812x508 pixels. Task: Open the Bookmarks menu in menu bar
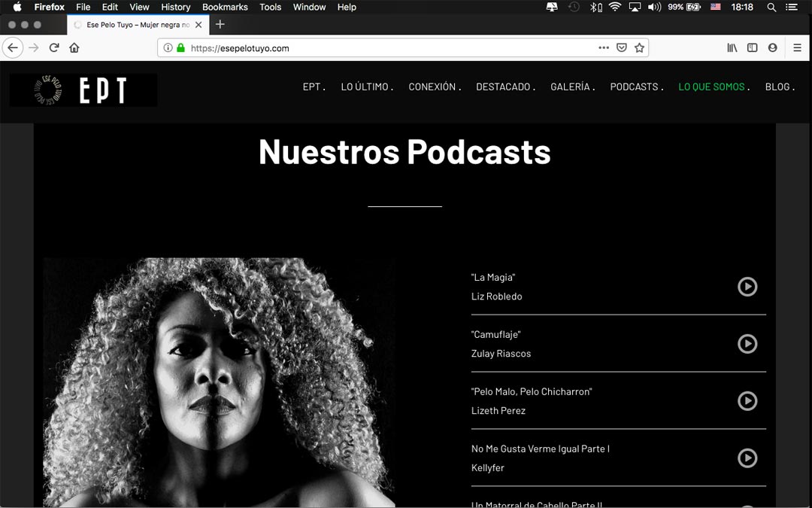[x=225, y=7]
